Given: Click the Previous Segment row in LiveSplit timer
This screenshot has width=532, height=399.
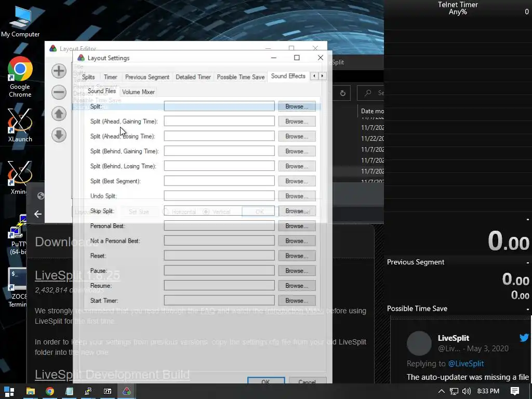Looking at the screenshot, I should (x=458, y=262).
